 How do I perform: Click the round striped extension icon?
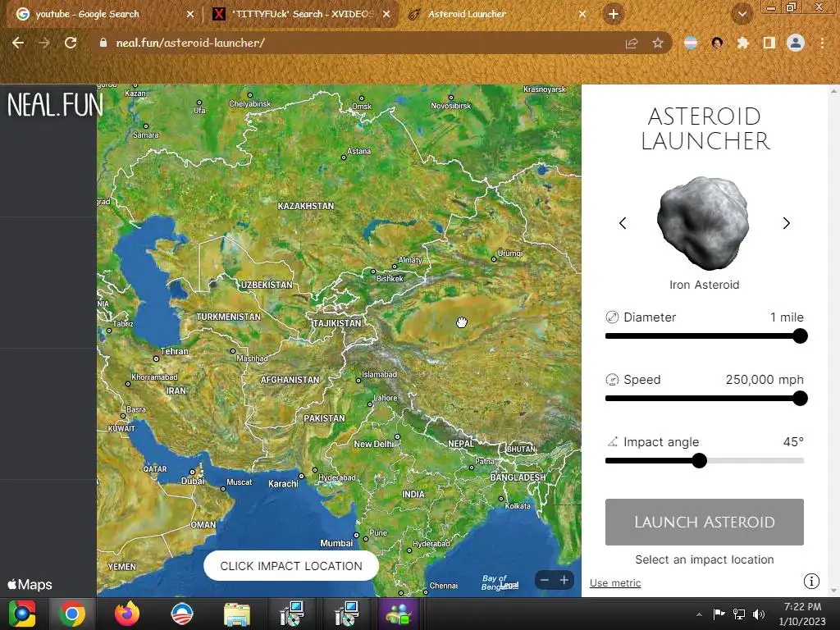[691, 43]
